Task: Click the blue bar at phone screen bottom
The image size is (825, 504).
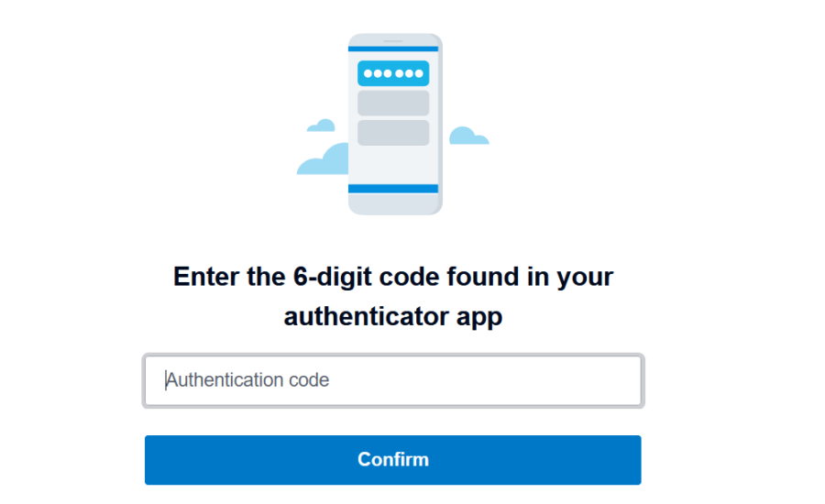Action: 393,189
